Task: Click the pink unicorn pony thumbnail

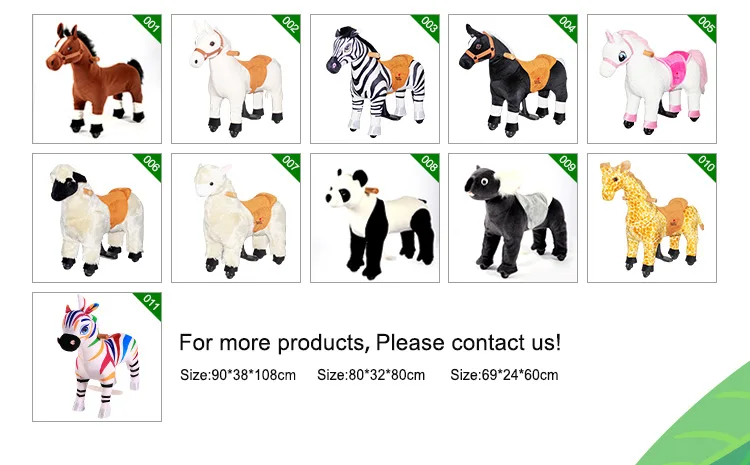Action: click(x=646, y=80)
